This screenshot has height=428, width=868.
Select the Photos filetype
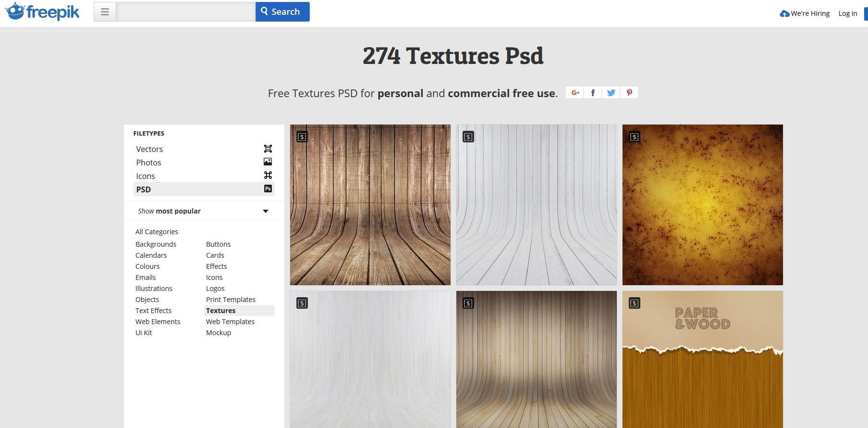click(204, 163)
